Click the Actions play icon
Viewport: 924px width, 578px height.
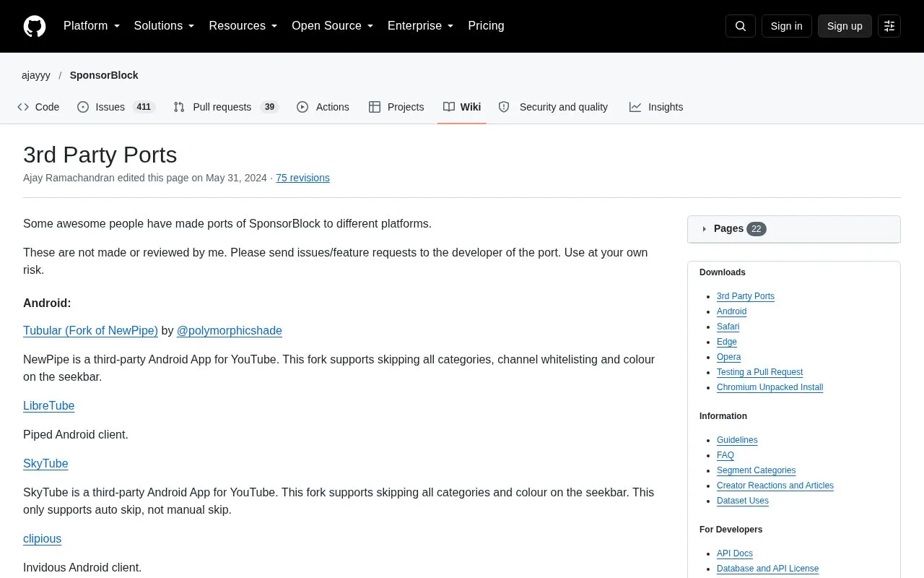click(302, 107)
